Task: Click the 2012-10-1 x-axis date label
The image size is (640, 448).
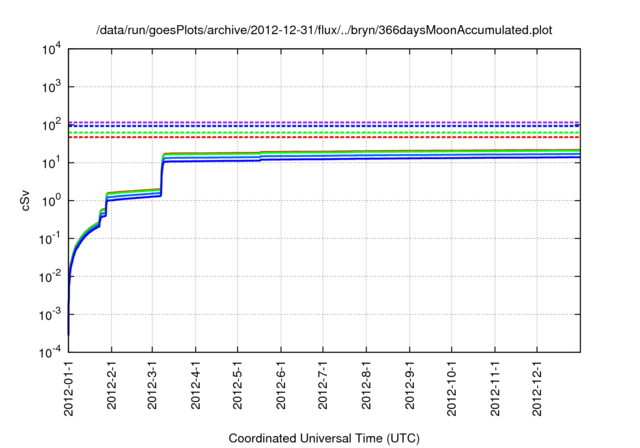Action: (x=452, y=388)
